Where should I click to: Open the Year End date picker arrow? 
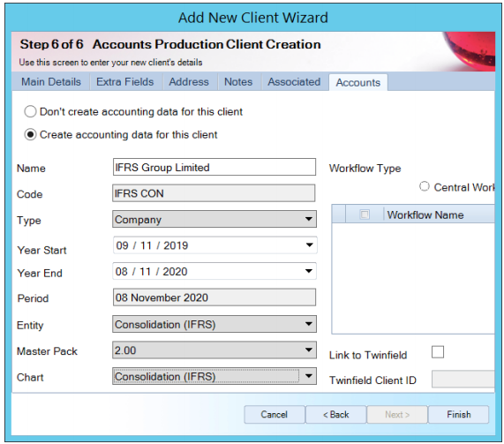tap(309, 271)
